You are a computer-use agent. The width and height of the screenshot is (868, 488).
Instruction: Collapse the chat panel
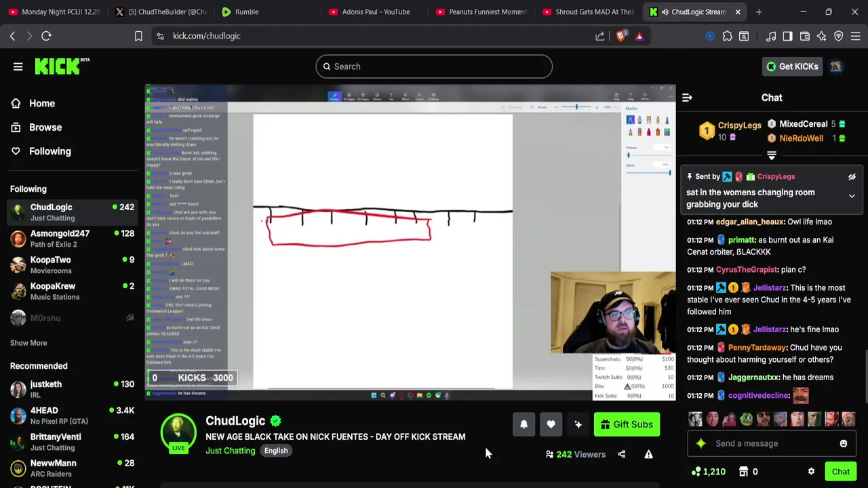pos(687,98)
